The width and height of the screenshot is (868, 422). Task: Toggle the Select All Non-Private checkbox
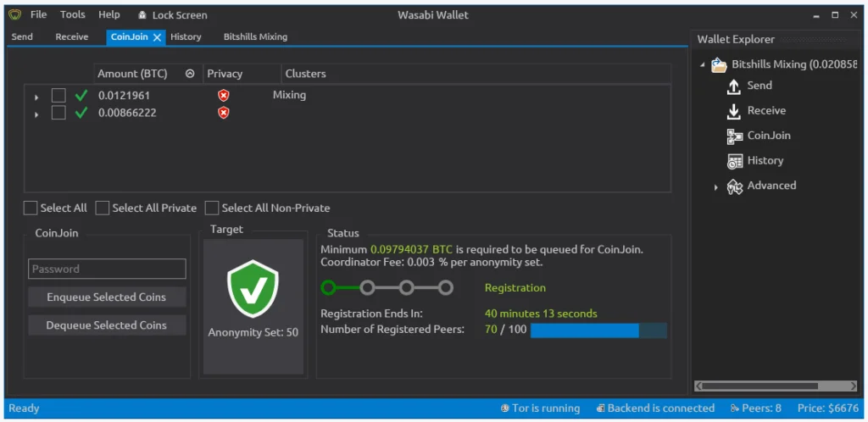click(x=212, y=208)
